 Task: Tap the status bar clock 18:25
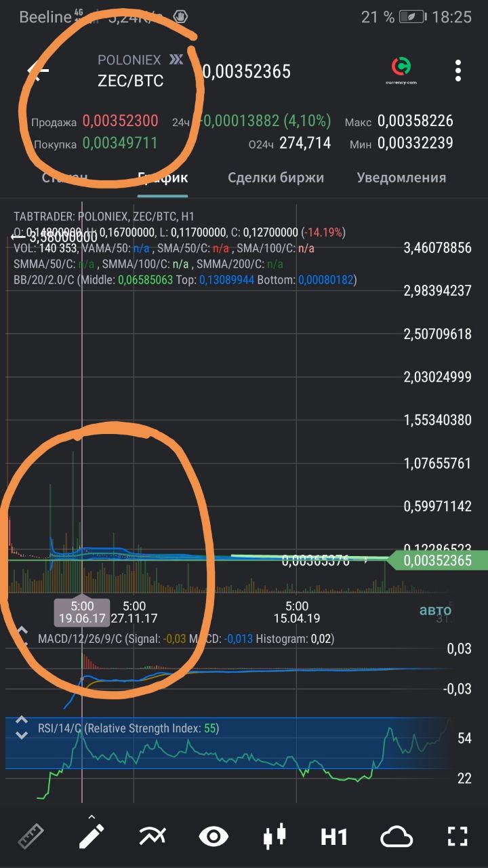point(451,17)
